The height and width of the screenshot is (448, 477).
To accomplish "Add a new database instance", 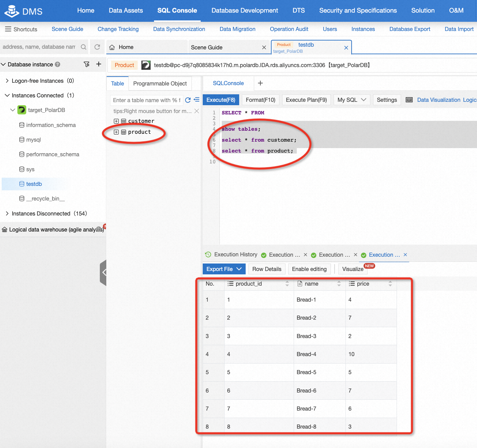I will click(99, 64).
